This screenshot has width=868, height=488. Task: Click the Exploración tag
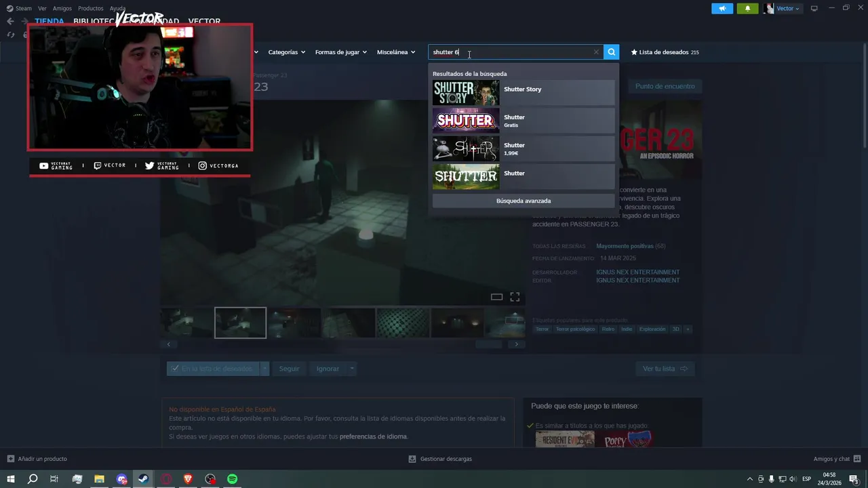[652, 329]
